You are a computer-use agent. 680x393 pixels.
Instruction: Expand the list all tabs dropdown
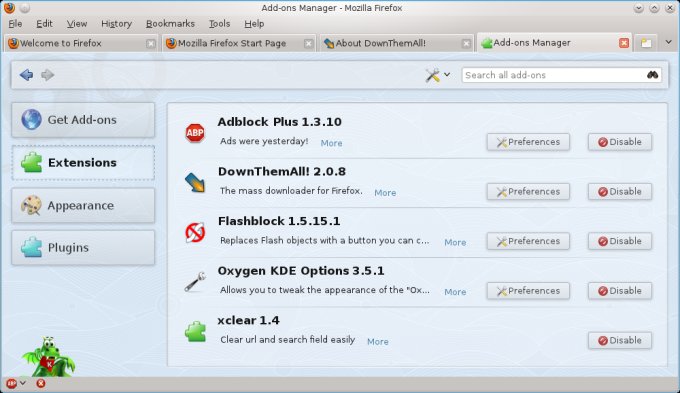(x=668, y=42)
